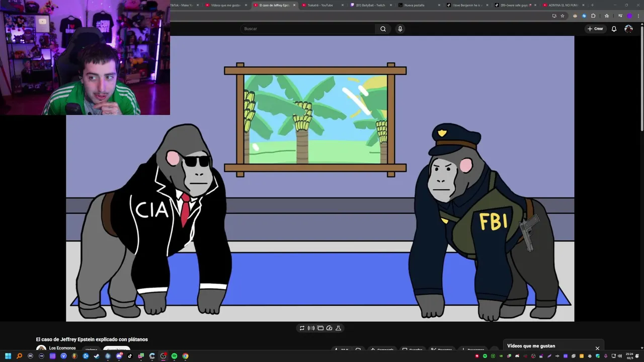644x362 pixels.
Task: Open the volume speaker tray icon
Action: 619,356
